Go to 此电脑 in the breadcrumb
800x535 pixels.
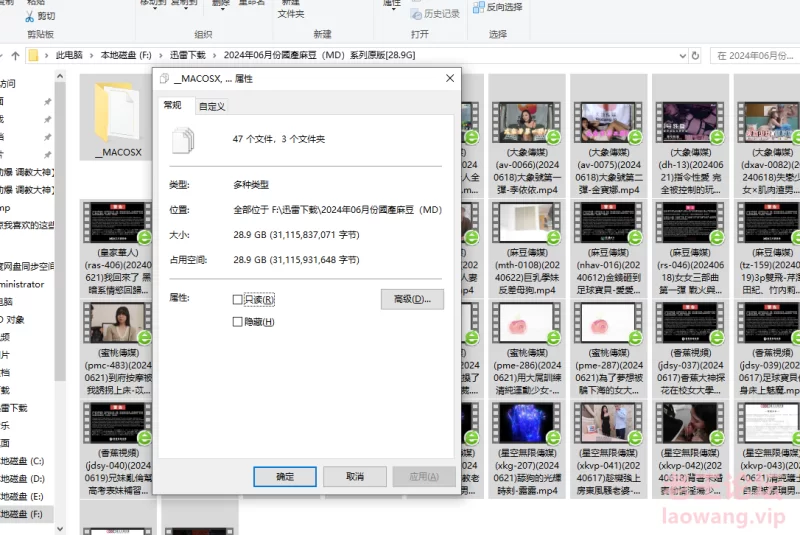click(69, 55)
